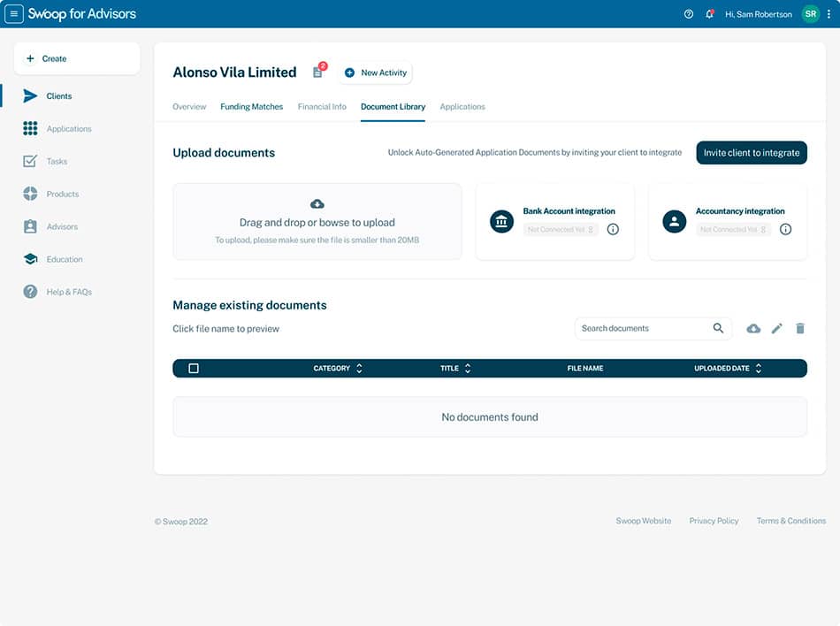Image resolution: width=840 pixels, height=626 pixels.
Task: Click the Tasks checkbox icon in sidebar
Action: [x=31, y=161]
